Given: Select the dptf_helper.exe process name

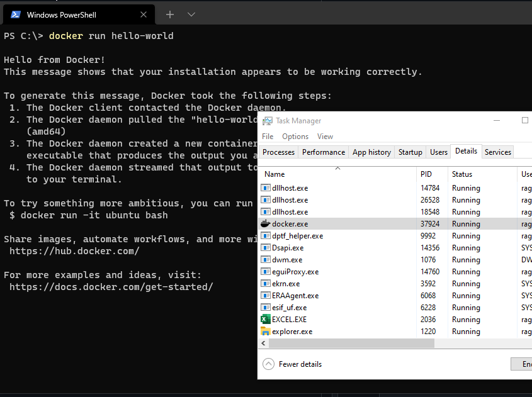Looking at the screenshot, I should [x=298, y=236].
